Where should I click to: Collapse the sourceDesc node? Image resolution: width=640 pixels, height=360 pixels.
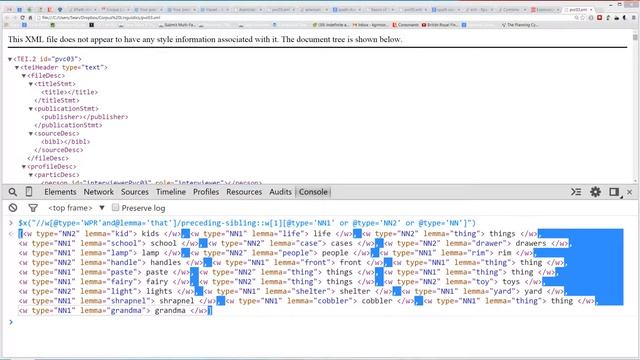click(31, 134)
